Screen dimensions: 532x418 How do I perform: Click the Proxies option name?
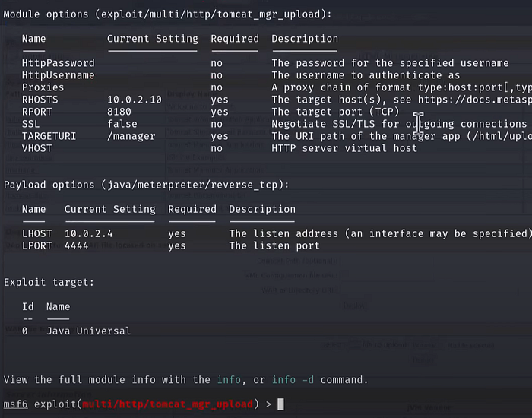click(43, 87)
